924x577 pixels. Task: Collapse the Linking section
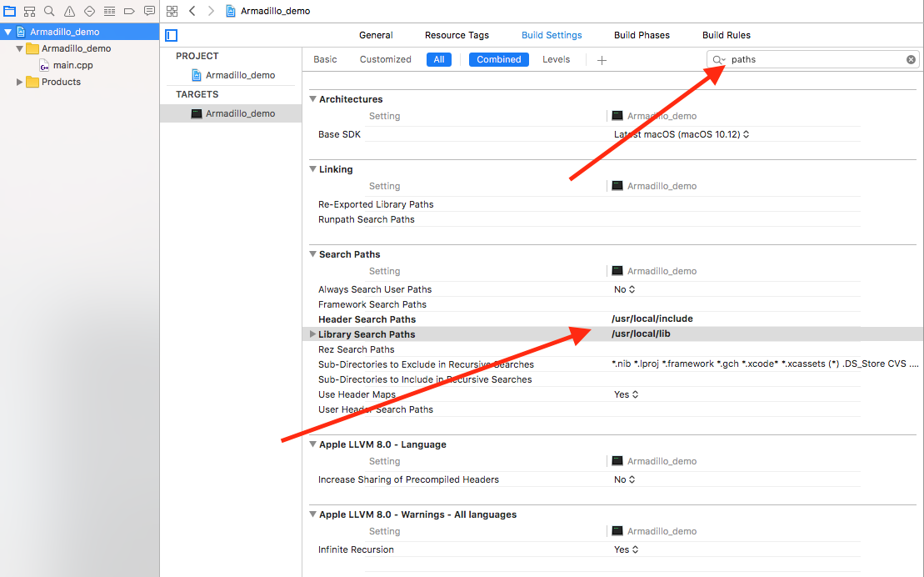(x=313, y=169)
